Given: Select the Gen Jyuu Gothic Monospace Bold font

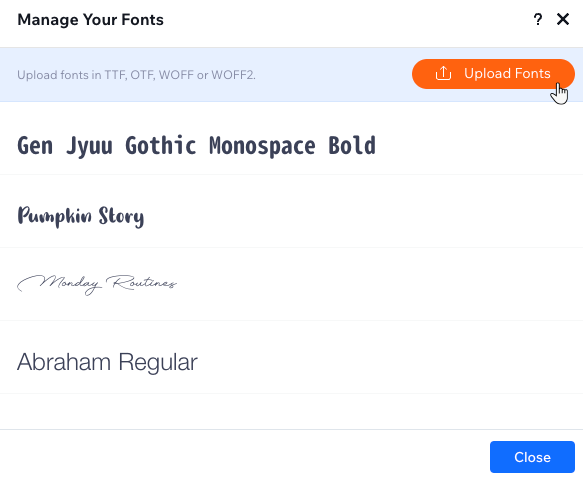Looking at the screenshot, I should 292,138.
